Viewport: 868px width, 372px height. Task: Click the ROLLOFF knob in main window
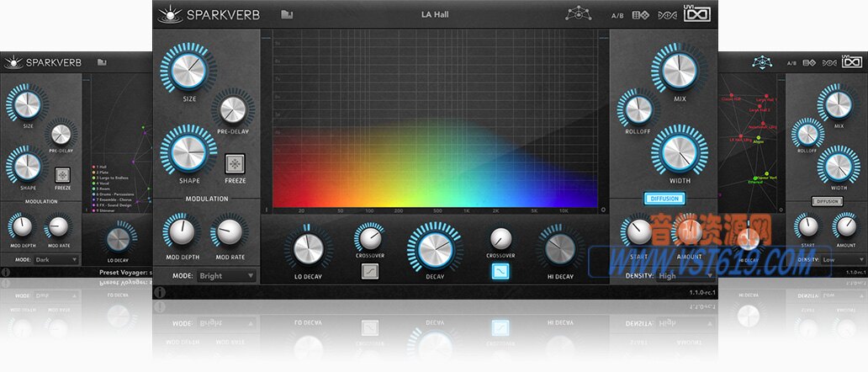click(x=638, y=109)
